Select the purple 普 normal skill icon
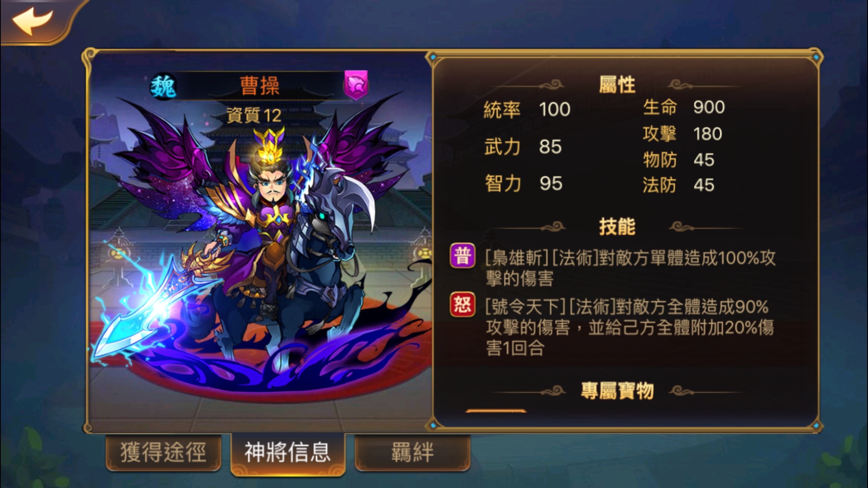868x488 pixels. click(x=462, y=256)
